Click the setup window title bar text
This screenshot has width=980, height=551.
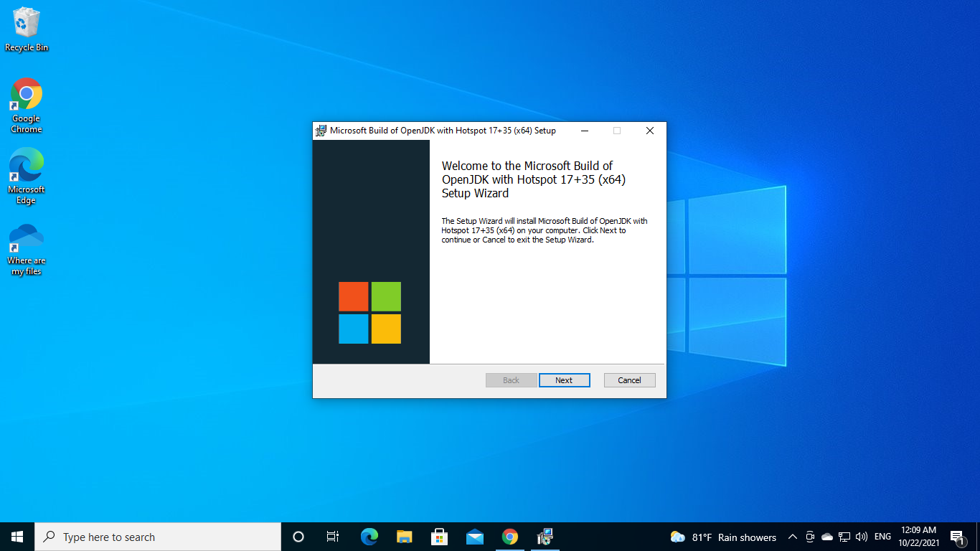pyautogui.click(x=443, y=131)
